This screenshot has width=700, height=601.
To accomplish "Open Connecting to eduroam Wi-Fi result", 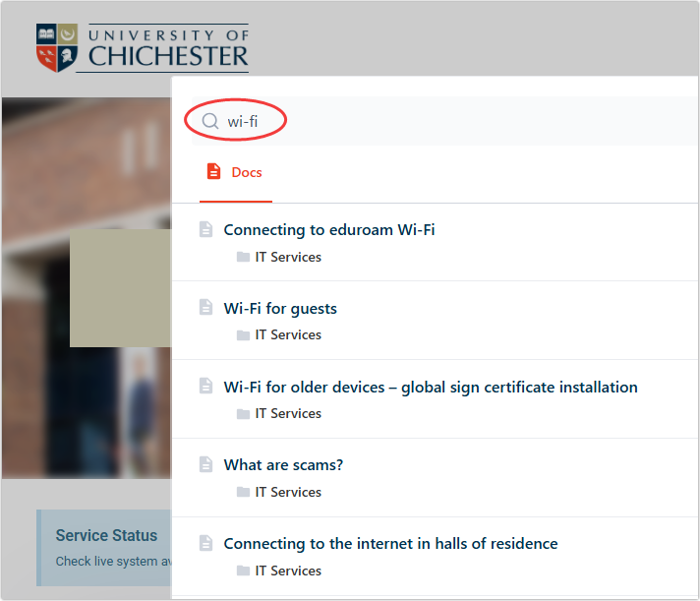I will 329,229.
